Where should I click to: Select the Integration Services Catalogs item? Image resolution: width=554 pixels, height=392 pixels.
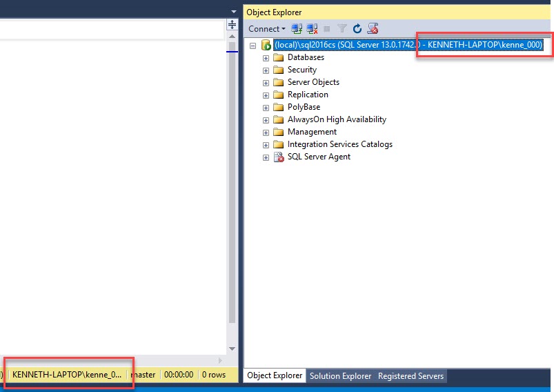(x=339, y=144)
